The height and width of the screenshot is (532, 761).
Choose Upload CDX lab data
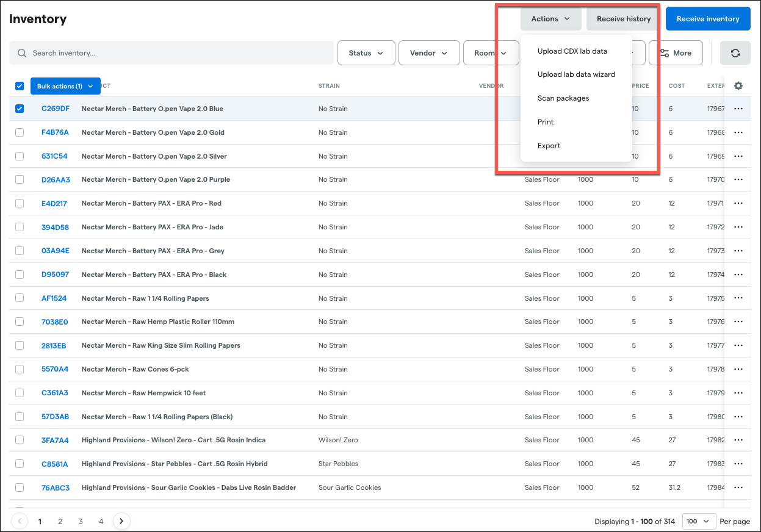click(x=572, y=51)
